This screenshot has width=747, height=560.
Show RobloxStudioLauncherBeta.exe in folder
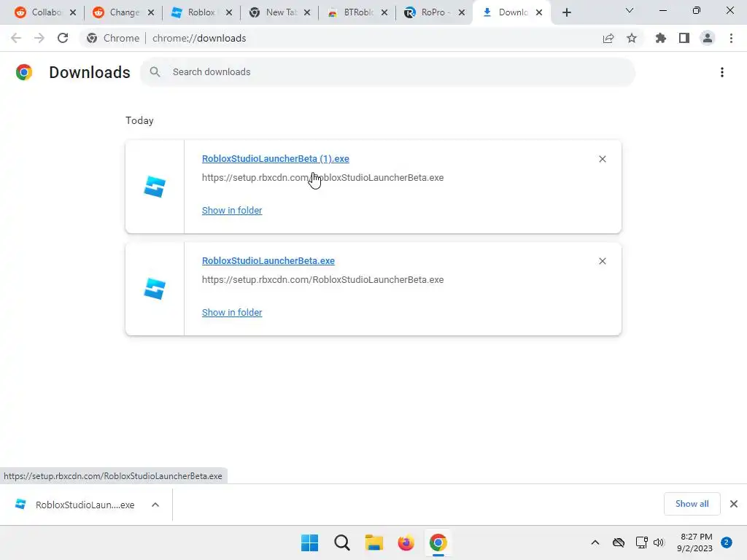point(232,312)
